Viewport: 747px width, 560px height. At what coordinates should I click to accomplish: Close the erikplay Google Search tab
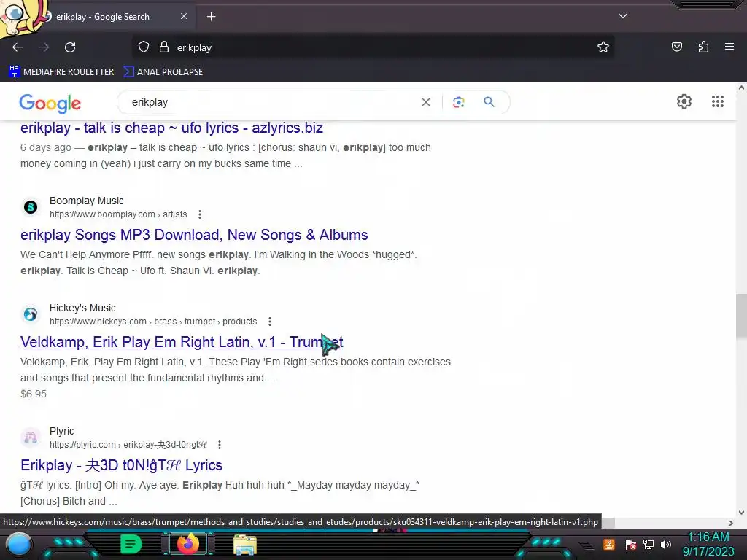184,16
